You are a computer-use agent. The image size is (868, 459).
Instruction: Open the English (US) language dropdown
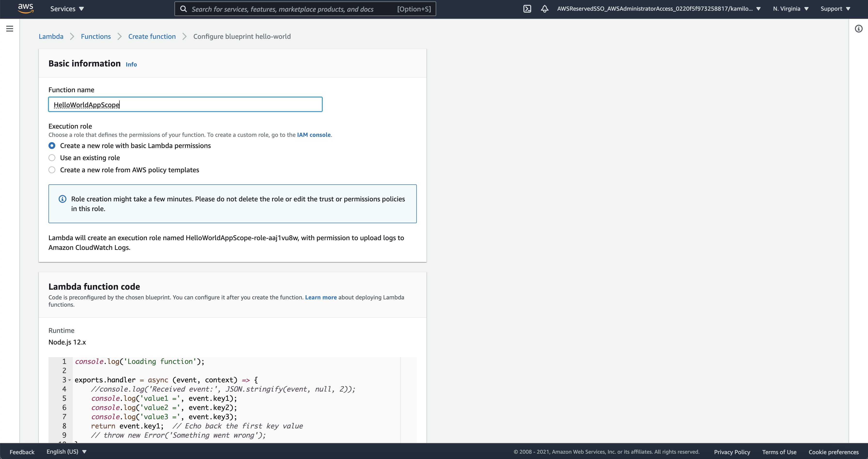click(66, 451)
